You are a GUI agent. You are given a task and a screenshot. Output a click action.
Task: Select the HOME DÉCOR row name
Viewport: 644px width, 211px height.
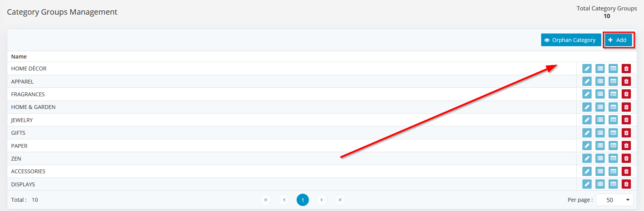pos(29,69)
